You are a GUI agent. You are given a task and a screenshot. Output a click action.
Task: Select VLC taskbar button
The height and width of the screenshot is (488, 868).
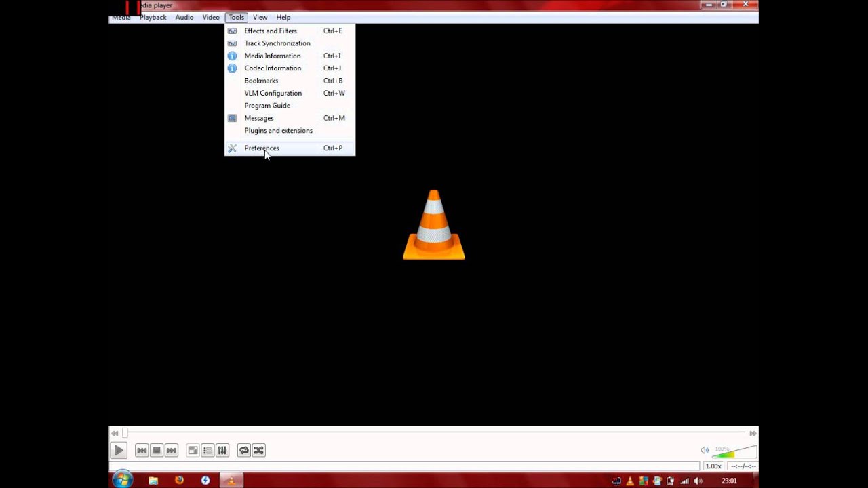231,481
